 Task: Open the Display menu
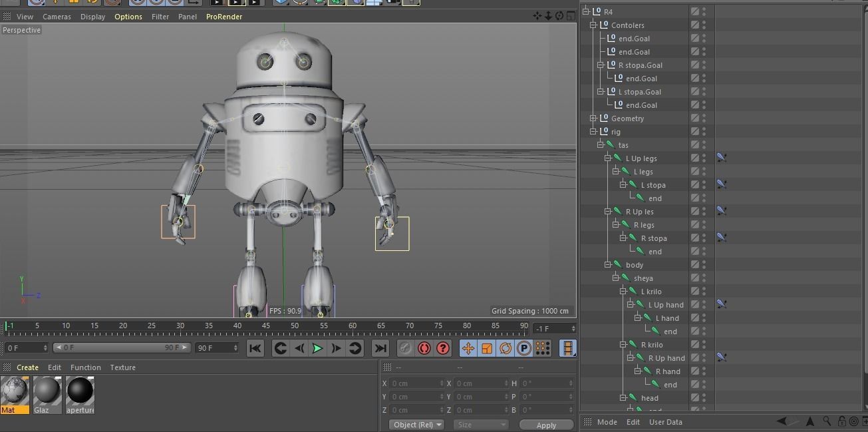coord(92,17)
